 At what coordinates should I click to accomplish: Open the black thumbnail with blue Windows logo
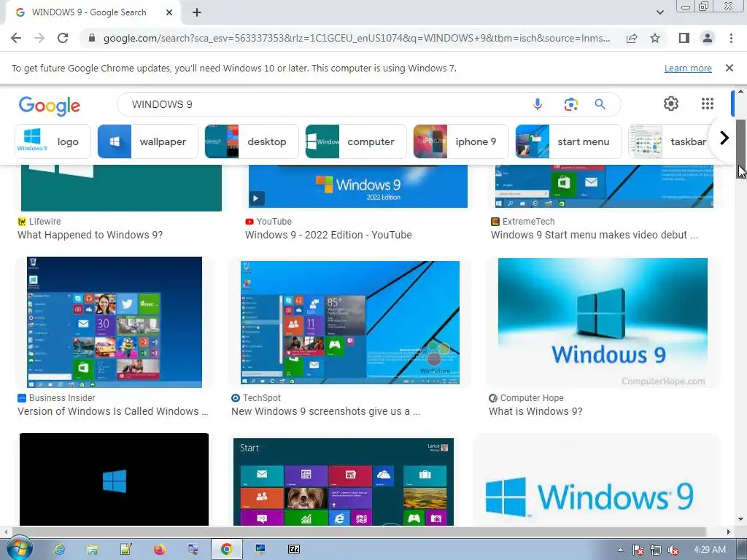(x=114, y=479)
